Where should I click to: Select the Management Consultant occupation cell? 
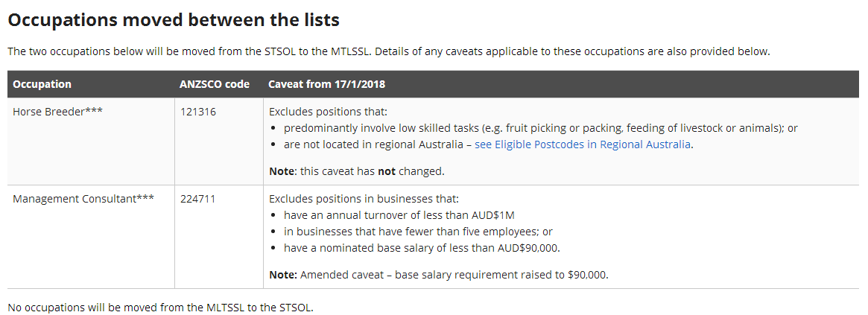(83, 199)
